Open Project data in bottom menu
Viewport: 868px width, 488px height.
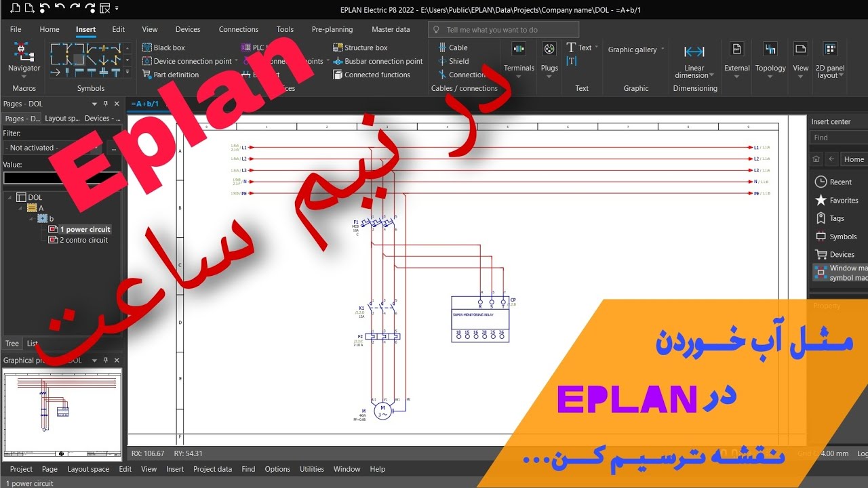coord(212,469)
